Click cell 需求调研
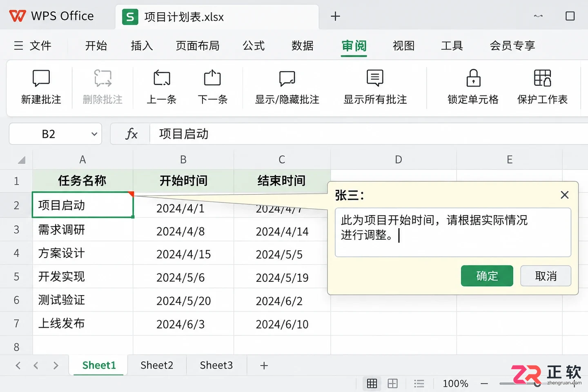The width and height of the screenshot is (588, 392). [82, 229]
